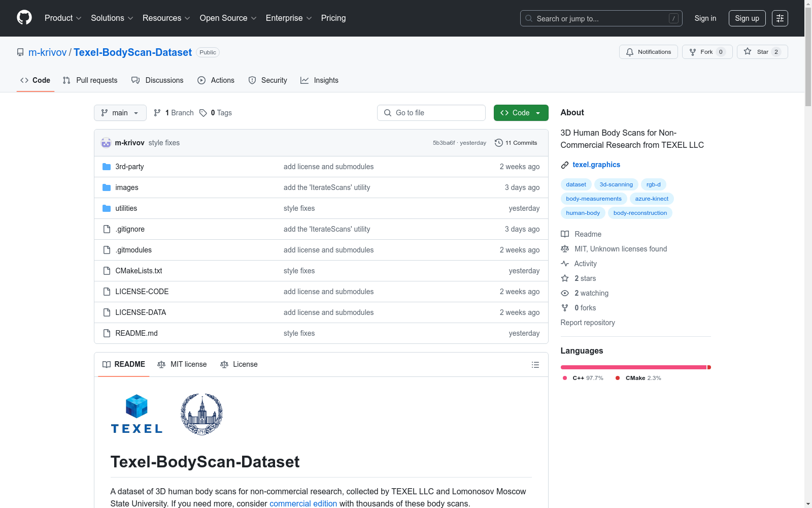The image size is (812, 508).
Task: Click the .gitmodules file icon
Action: tap(107, 250)
